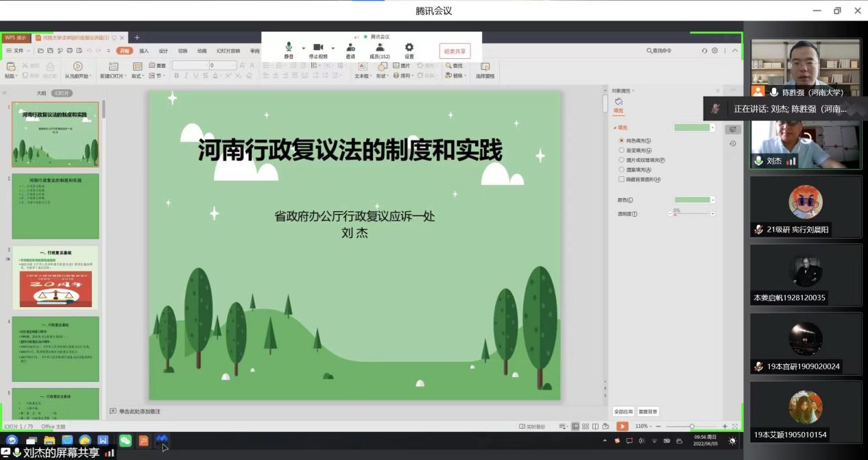The width and height of the screenshot is (868, 460).
Task: Open the members list showing 152 participants
Action: (x=381, y=47)
